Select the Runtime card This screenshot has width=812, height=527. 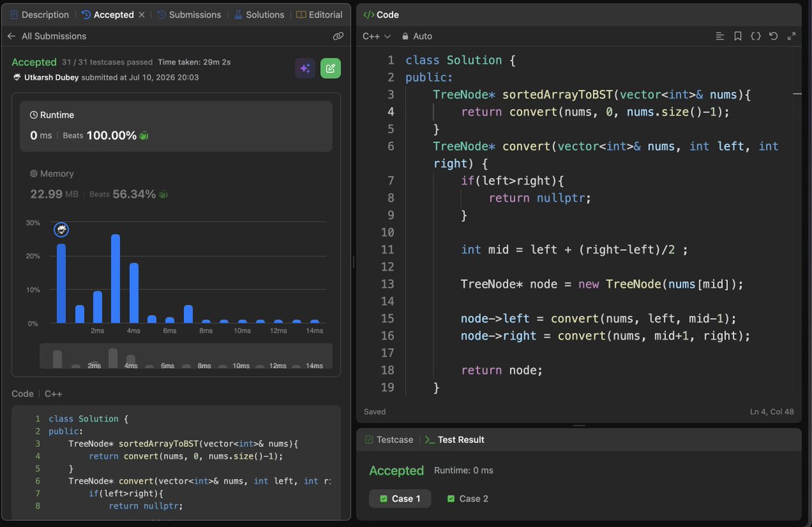pos(176,126)
